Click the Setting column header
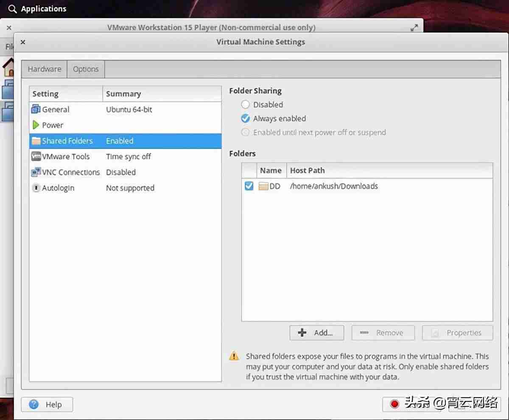Image resolution: width=509 pixels, height=420 pixels. pyautogui.click(x=66, y=94)
